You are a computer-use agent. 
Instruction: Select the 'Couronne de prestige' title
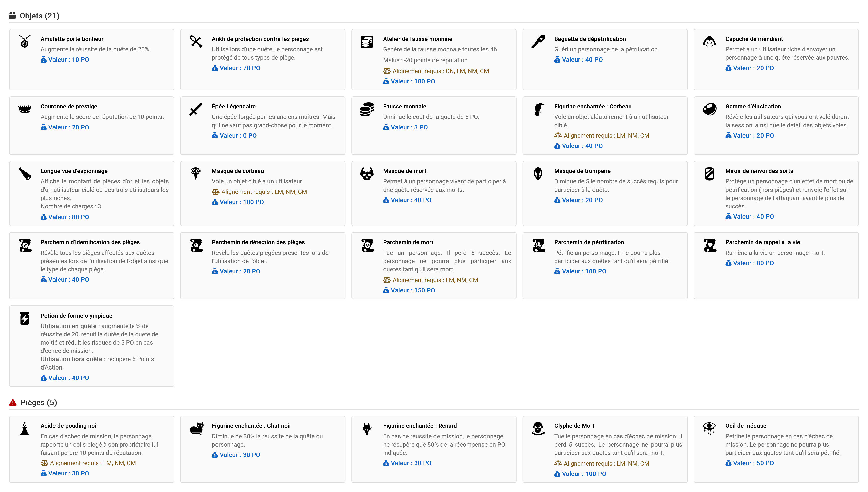[x=69, y=106]
